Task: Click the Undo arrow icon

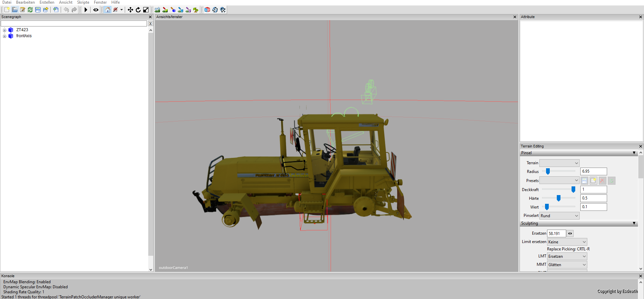Action: point(66,10)
